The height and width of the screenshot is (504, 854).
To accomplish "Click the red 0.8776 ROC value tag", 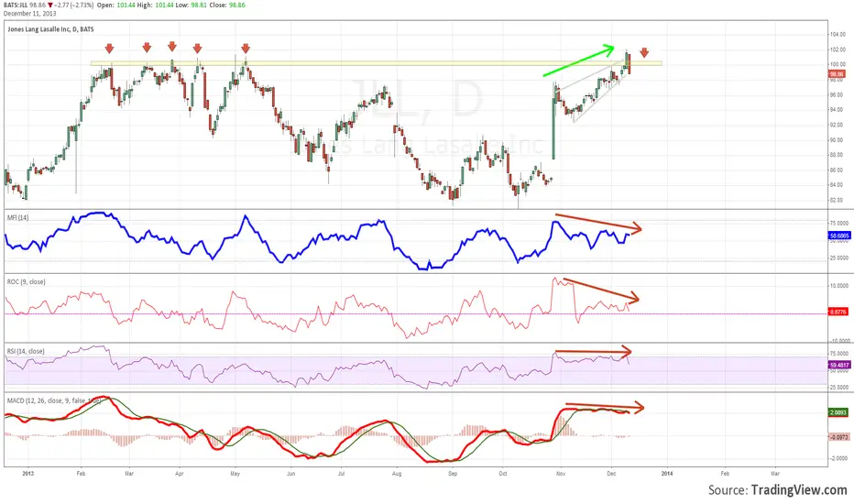I will click(x=838, y=312).
